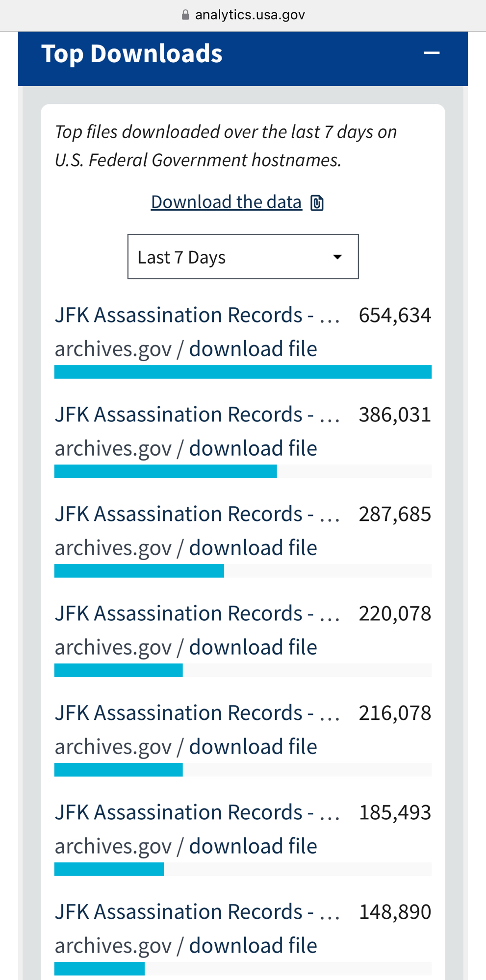
Task: Open JFK Assassination Records with 185,493 downloads
Action: tap(197, 812)
